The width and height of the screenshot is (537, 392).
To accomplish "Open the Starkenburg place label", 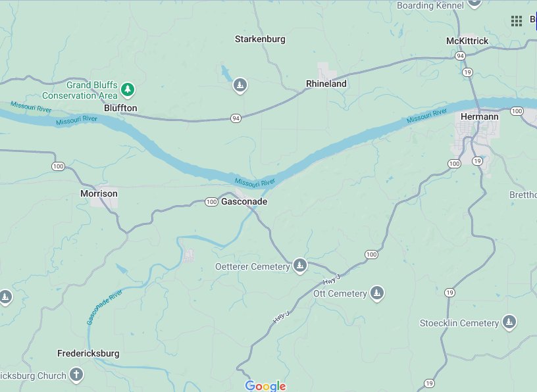I will click(260, 39).
